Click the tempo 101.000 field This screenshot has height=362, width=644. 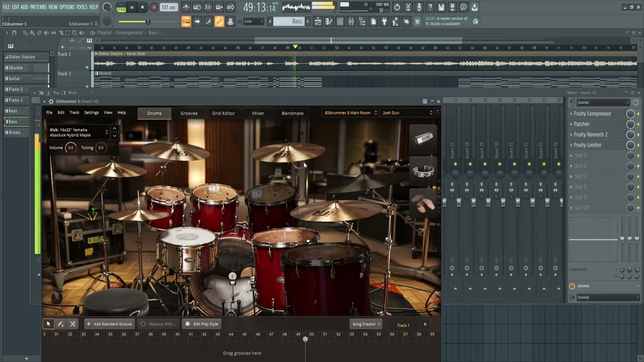click(x=169, y=8)
